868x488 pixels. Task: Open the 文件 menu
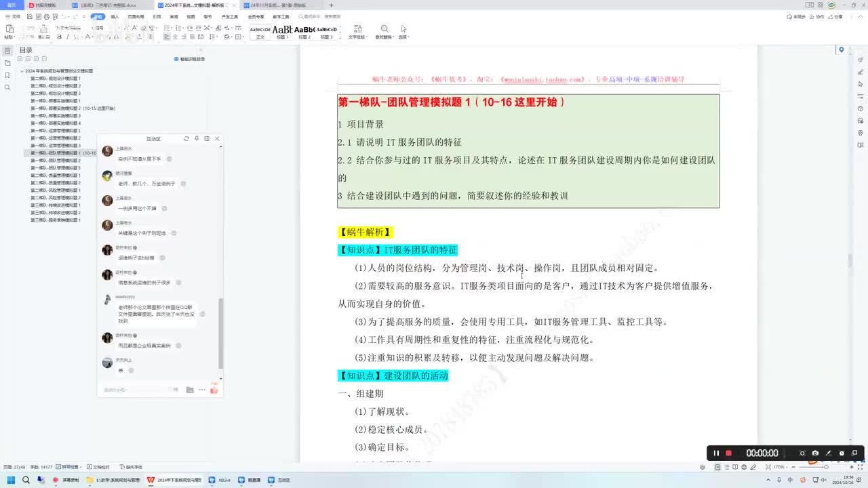tap(13, 16)
